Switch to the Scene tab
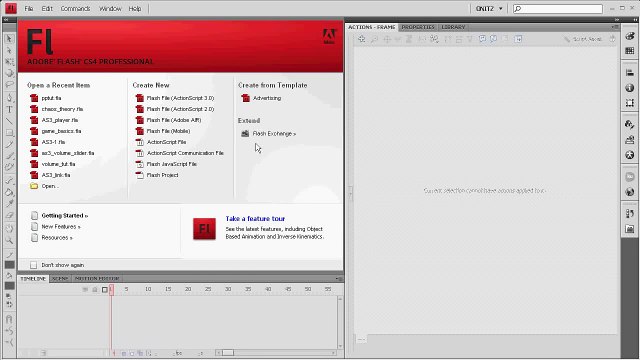This screenshot has height=360, width=640. [60, 278]
